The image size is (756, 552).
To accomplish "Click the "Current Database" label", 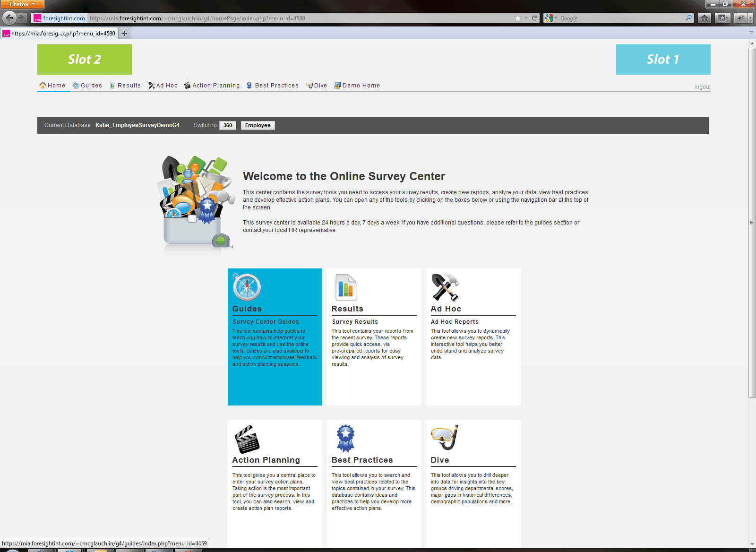I will (x=68, y=125).
